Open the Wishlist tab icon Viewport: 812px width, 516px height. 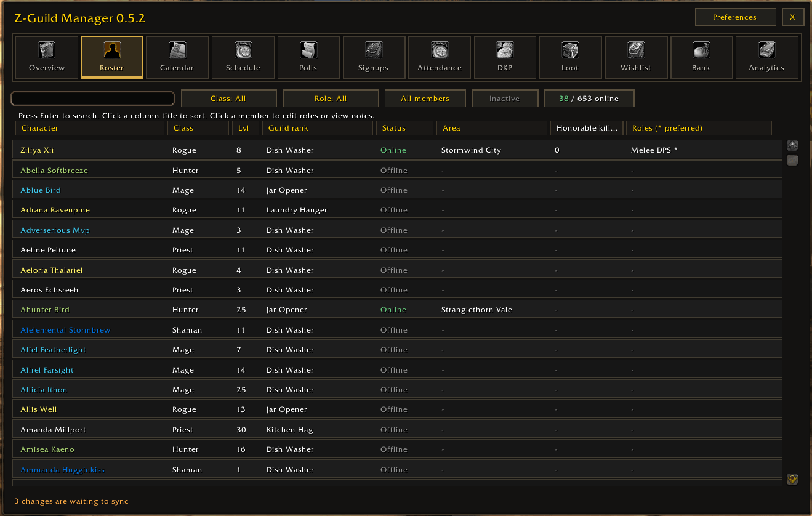636,50
